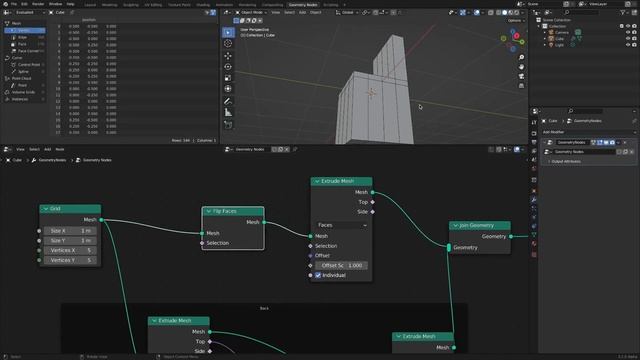Toggle visibility eye for Collection in outliner

point(628,26)
